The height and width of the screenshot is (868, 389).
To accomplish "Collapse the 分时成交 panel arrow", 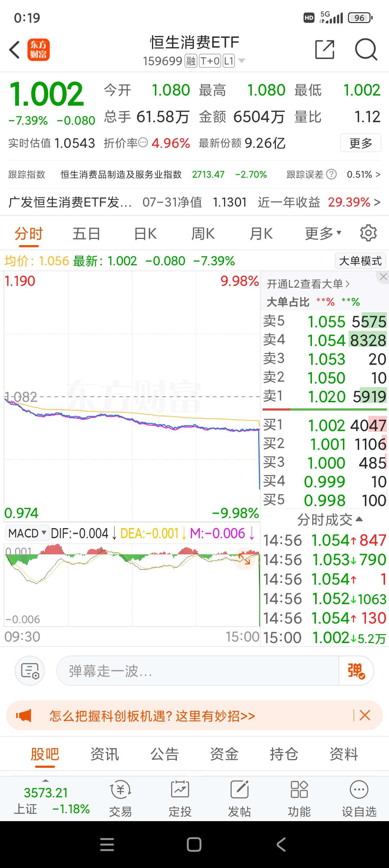I will 359,519.
